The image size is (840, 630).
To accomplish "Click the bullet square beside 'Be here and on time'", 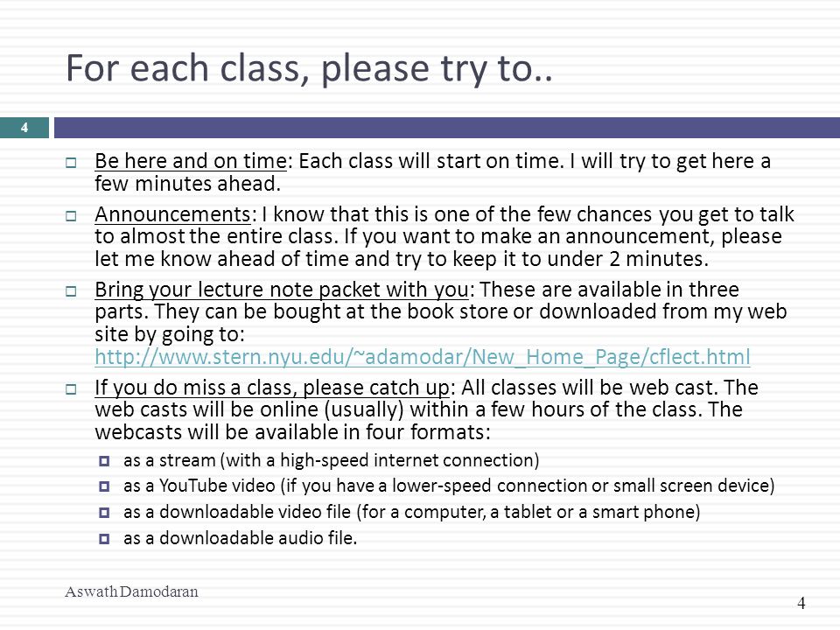I will [x=71, y=163].
